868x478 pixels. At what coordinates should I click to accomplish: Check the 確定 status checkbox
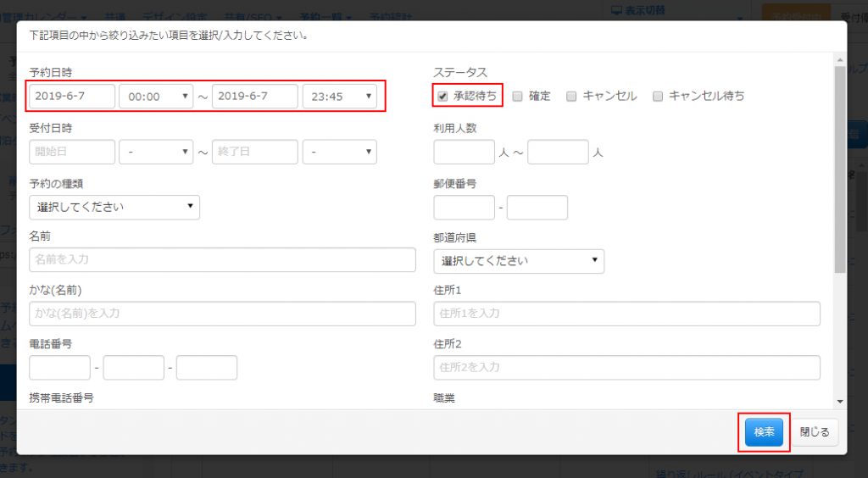pyautogui.click(x=517, y=97)
